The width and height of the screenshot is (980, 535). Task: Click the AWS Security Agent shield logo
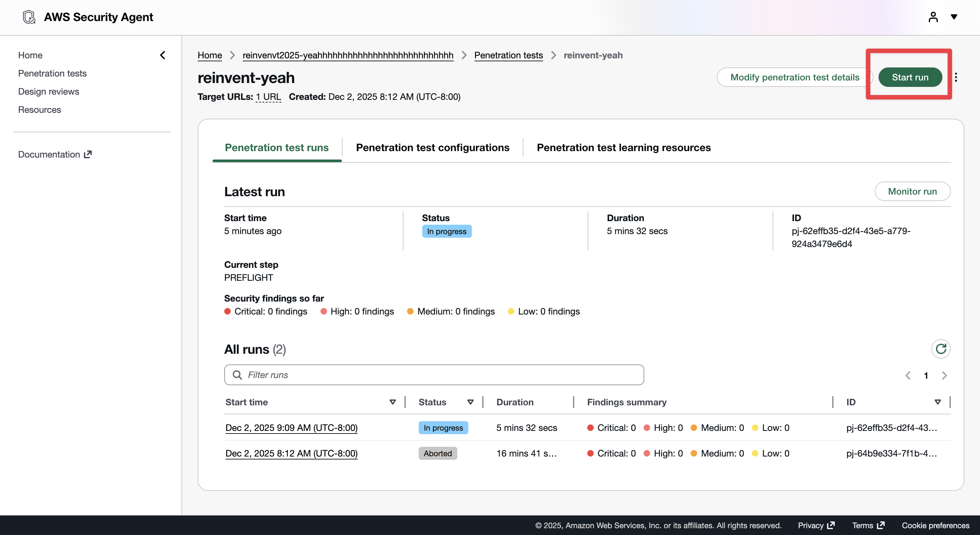pos(29,17)
